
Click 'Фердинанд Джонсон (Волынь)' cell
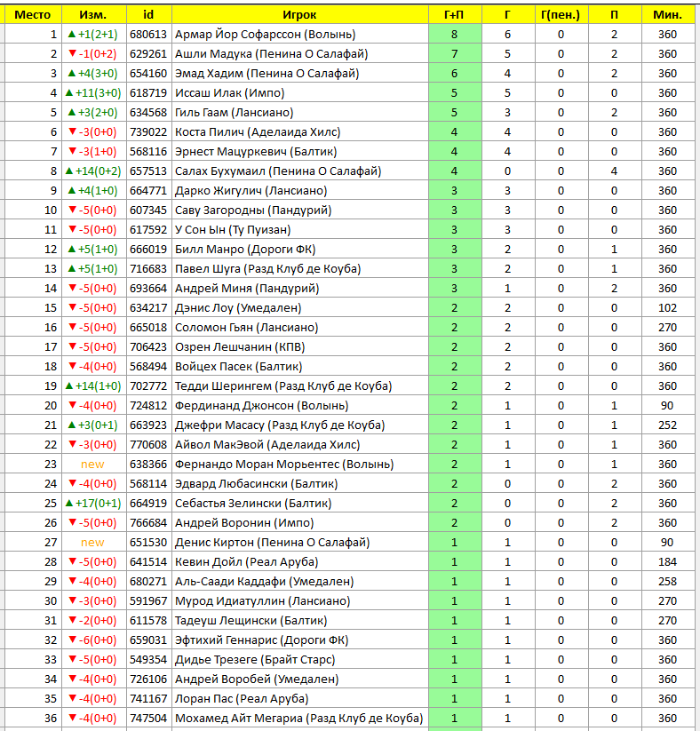[300, 406]
